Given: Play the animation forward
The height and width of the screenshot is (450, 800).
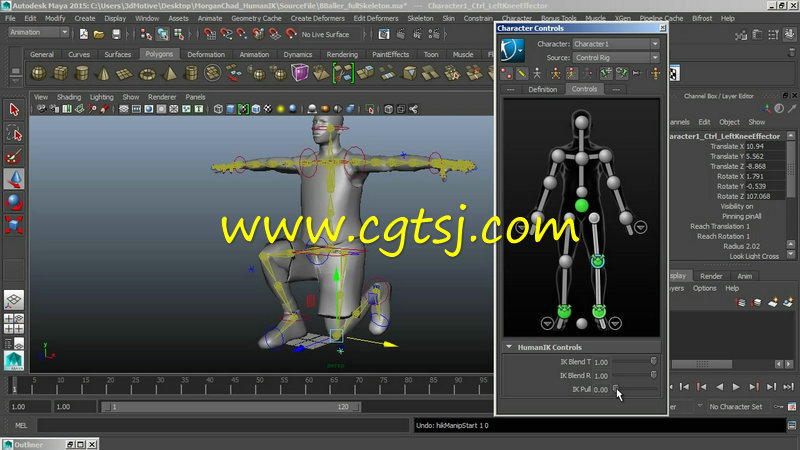Looking at the screenshot, I should tap(736, 387).
